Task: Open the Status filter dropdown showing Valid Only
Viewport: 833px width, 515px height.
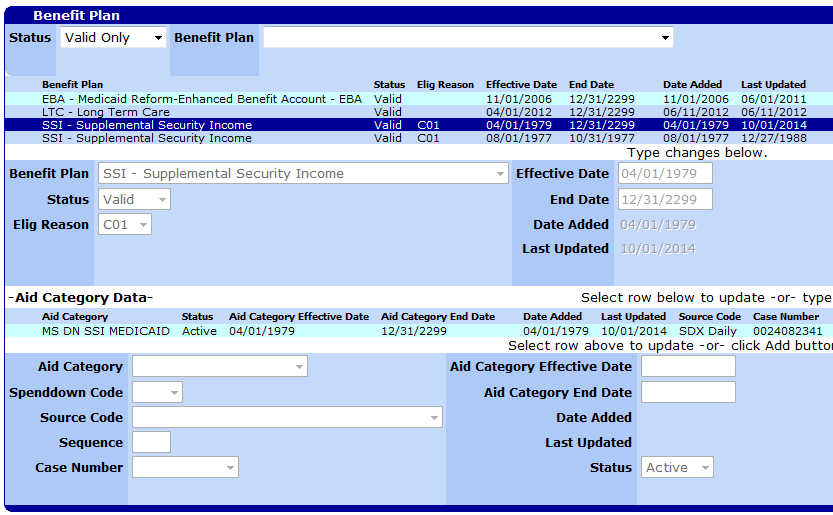Action: [x=113, y=38]
